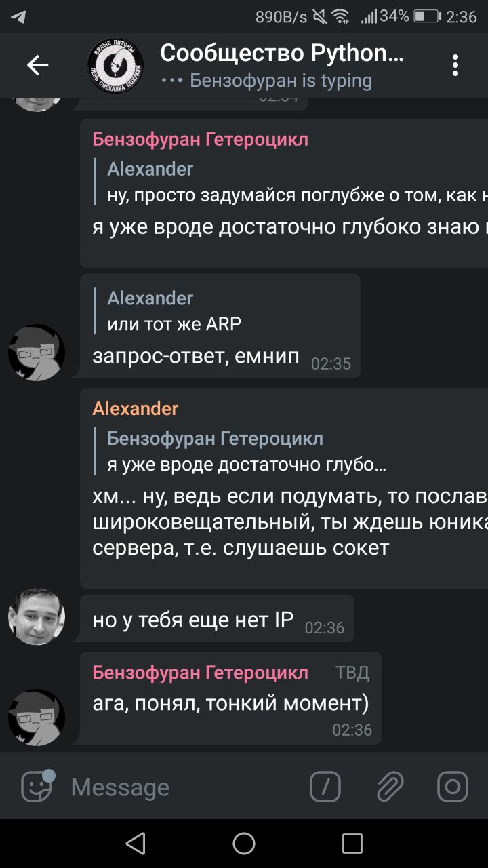Screen dimensions: 488x868
Task: Open Alexander's photo avatar beside message
Action: coord(37,616)
